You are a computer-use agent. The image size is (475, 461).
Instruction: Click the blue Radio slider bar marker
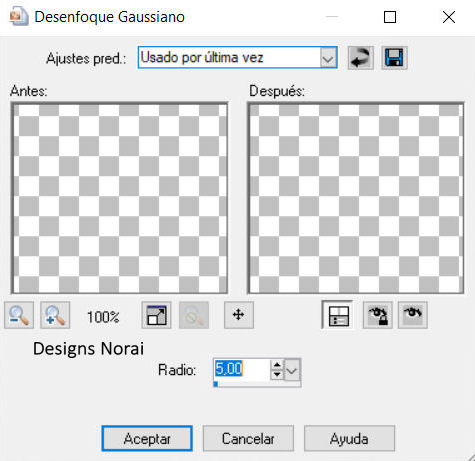[216, 384]
